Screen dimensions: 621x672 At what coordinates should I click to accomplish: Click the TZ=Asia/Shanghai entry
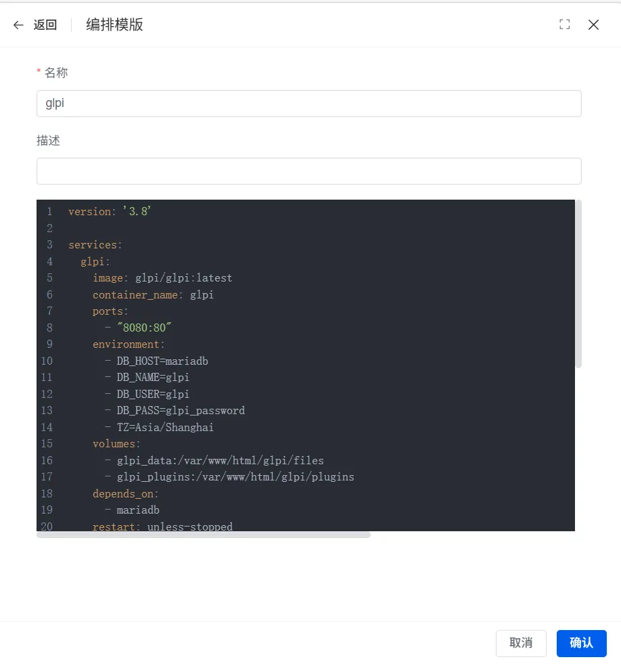point(165,427)
